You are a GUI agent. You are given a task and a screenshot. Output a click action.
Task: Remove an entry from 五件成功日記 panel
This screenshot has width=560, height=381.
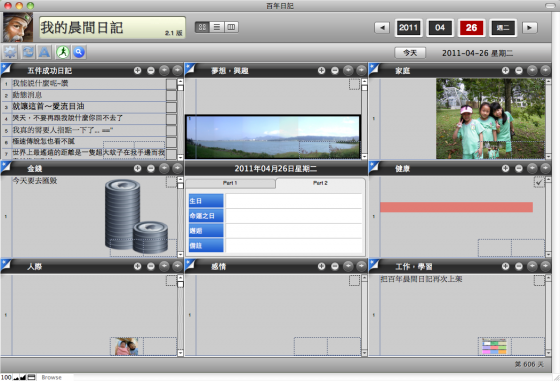[x=151, y=70]
